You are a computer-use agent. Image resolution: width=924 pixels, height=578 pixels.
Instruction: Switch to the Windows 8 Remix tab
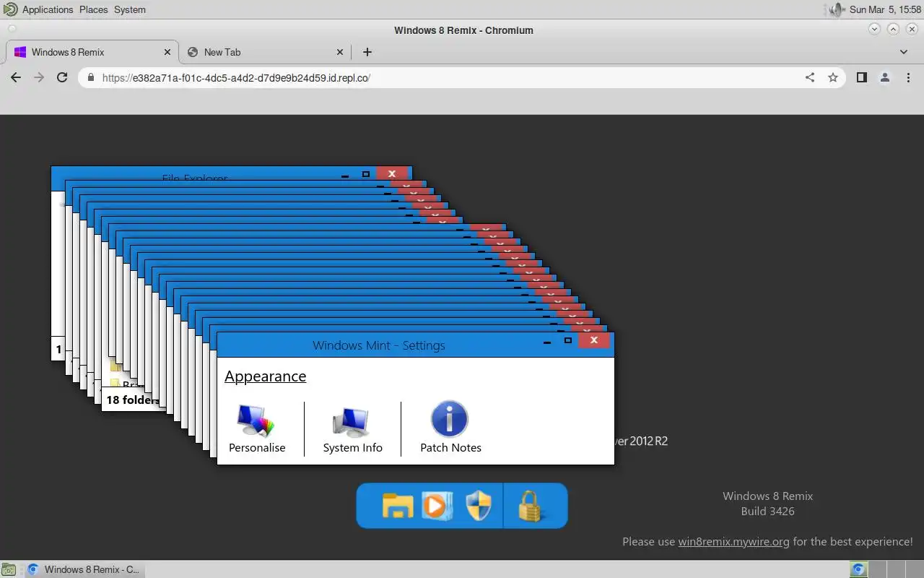pos(92,52)
